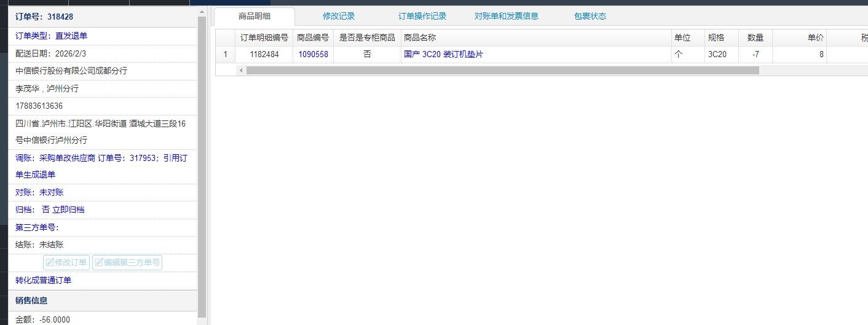Select the 商品明细 tab
The width and height of the screenshot is (868, 325).
pos(254,17)
